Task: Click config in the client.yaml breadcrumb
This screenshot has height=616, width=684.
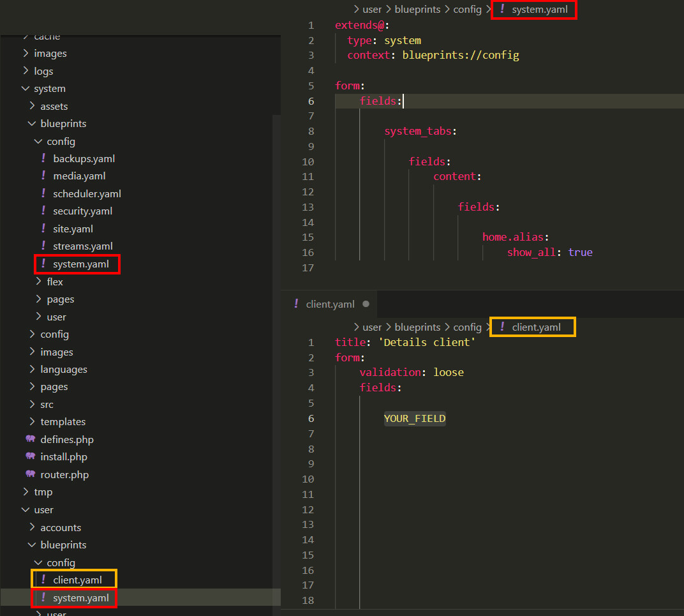Action: click(467, 327)
